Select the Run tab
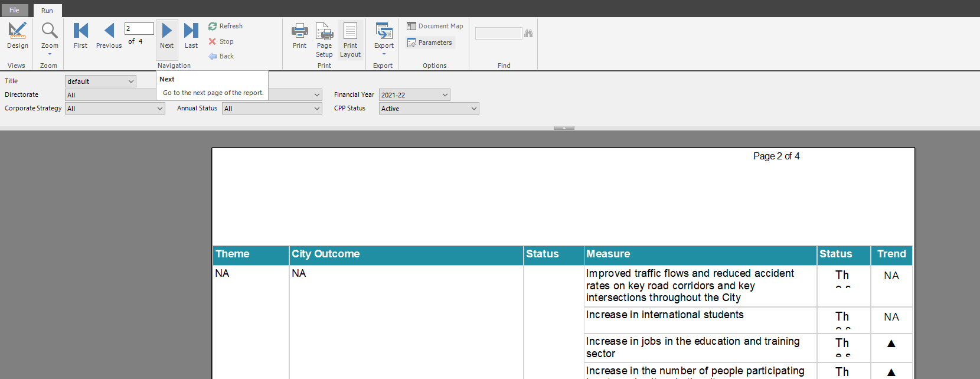 click(47, 11)
